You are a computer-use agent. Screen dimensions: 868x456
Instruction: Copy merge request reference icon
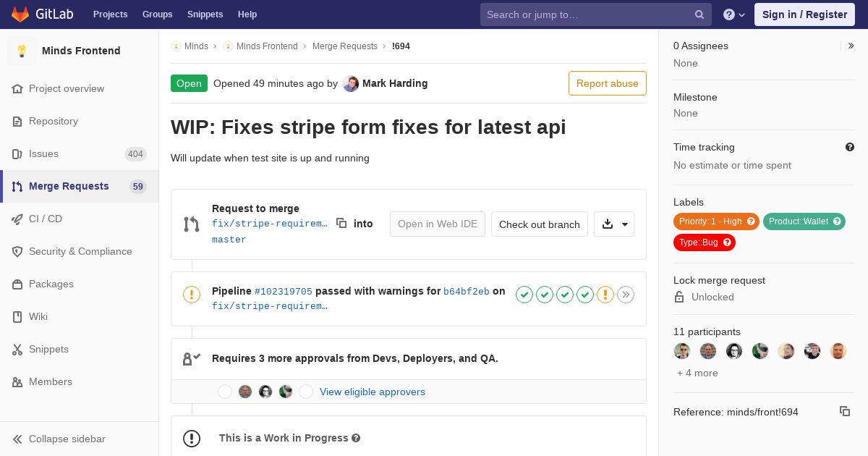(x=845, y=411)
